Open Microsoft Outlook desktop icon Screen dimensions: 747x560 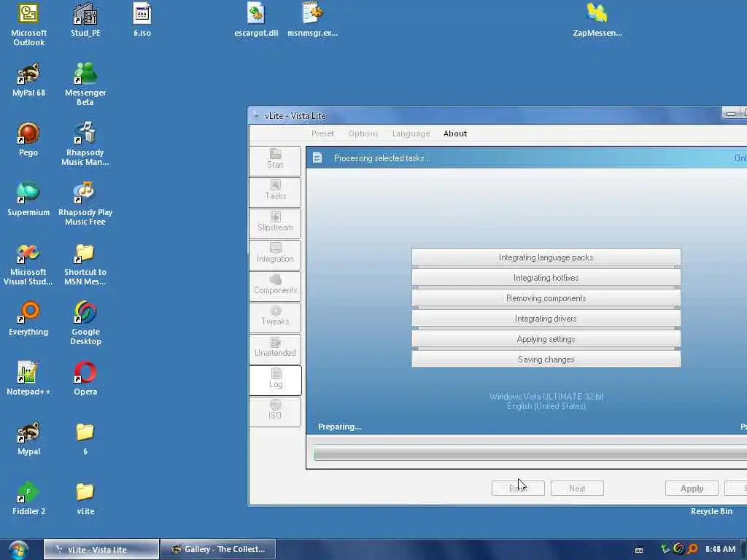[x=28, y=24]
